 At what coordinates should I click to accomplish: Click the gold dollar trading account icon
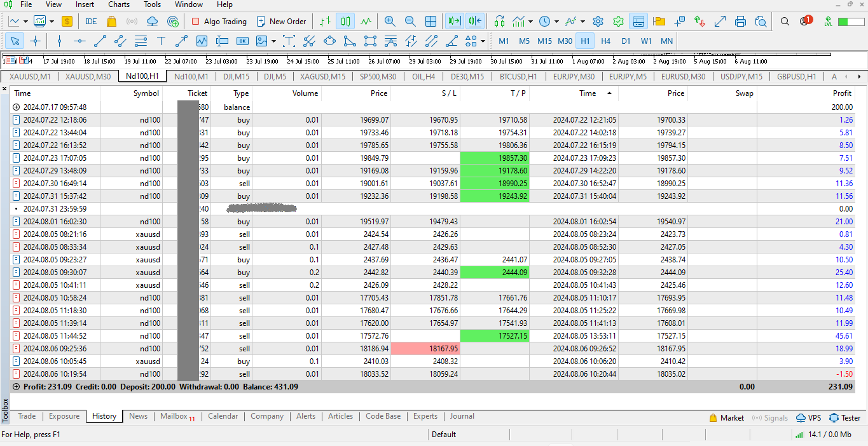click(x=67, y=21)
